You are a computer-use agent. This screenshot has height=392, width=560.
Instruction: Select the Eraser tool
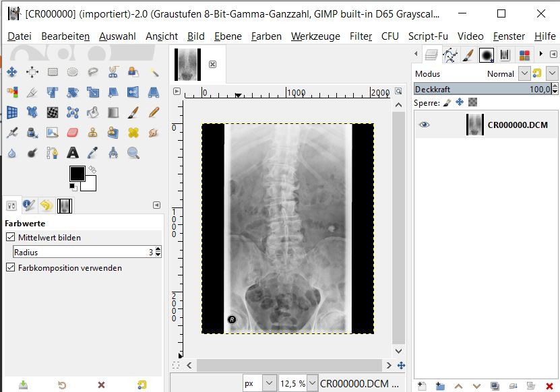coord(73,133)
